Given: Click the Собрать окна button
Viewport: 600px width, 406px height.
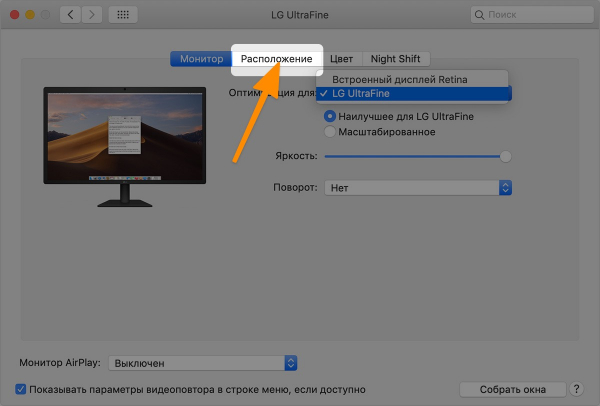Looking at the screenshot, I should (x=512, y=389).
